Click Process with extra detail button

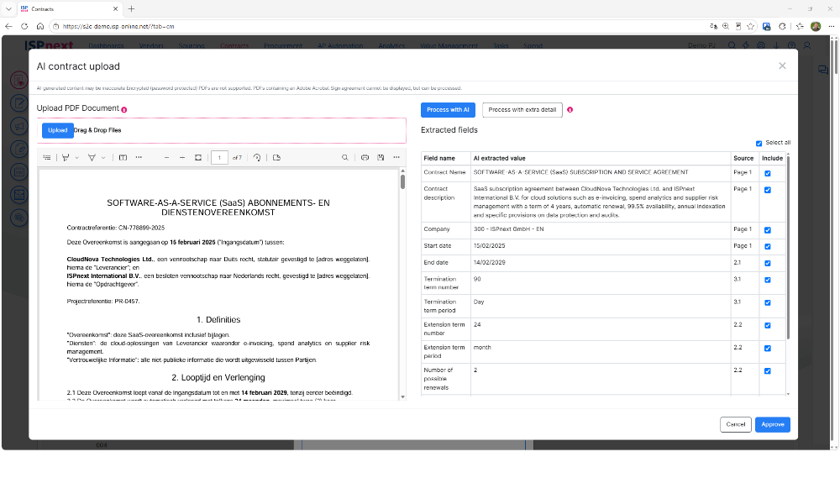[522, 110]
